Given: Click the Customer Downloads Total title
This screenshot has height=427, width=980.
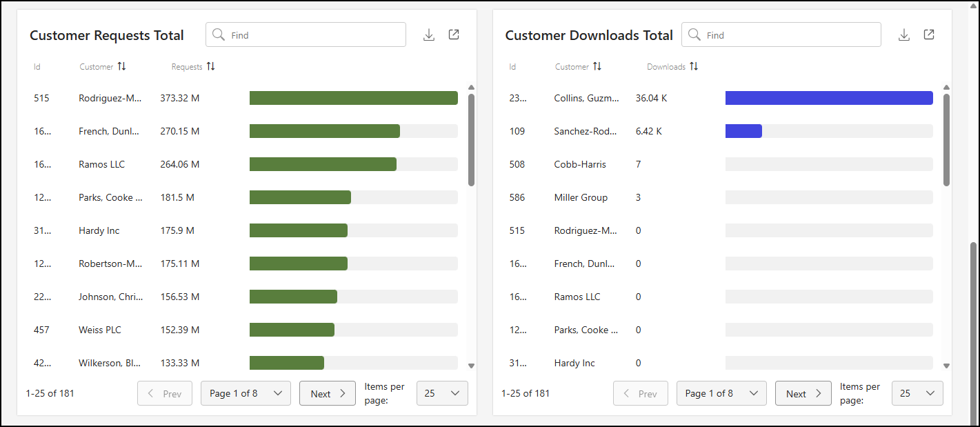Looking at the screenshot, I should [x=589, y=35].
